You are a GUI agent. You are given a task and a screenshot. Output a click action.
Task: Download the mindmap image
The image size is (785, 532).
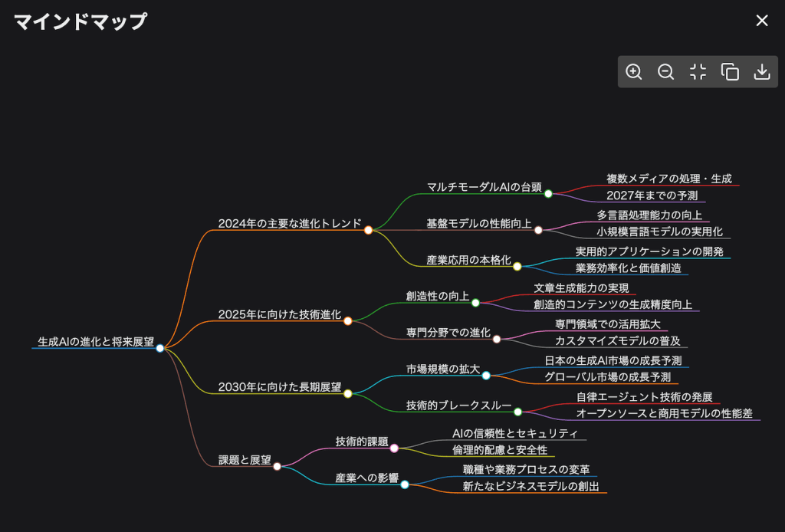click(762, 71)
